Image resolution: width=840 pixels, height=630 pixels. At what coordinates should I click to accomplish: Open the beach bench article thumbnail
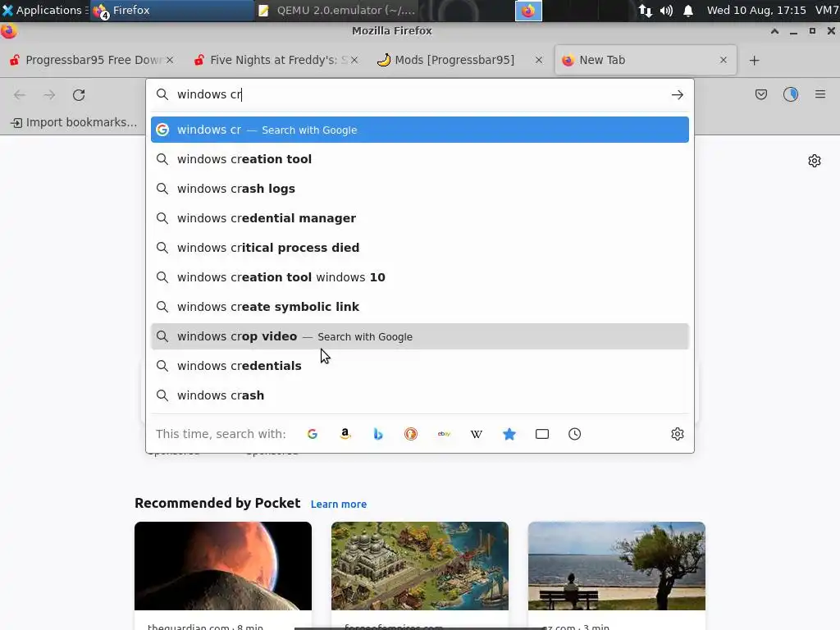pyautogui.click(x=617, y=566)
